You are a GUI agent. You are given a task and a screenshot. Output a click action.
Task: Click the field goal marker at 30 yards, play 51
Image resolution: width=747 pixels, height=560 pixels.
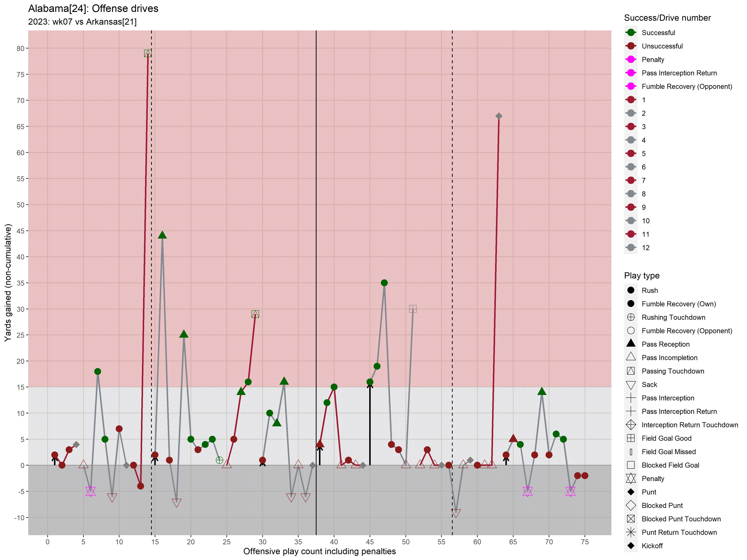pyautogui.click(x=413, y=309)
